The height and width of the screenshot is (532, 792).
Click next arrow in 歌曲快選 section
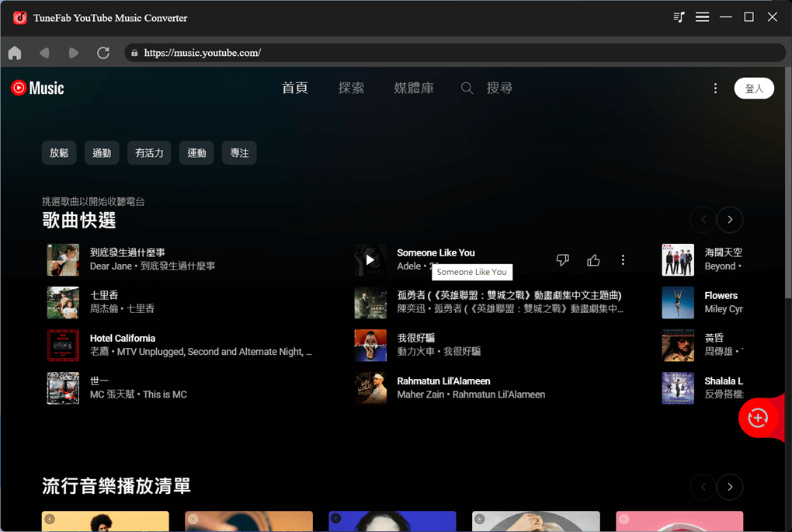pyautogui.click(x=730, y=219)
